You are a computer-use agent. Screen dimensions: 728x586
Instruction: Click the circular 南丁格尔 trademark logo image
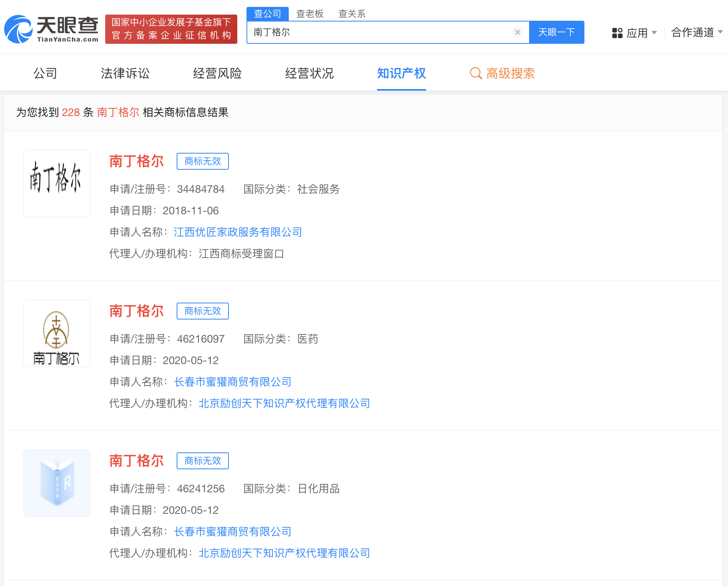pyautogui.click(x=56, y=333)
